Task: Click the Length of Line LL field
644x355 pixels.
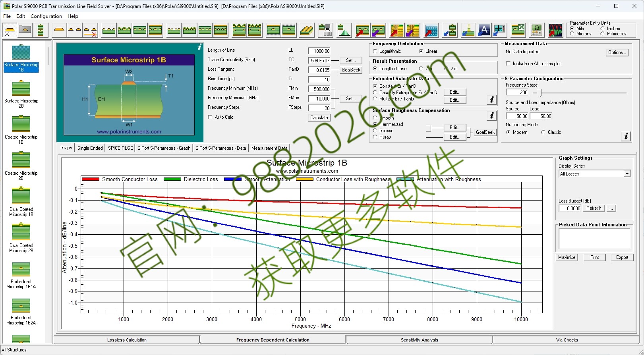Action: pos(319,51)
